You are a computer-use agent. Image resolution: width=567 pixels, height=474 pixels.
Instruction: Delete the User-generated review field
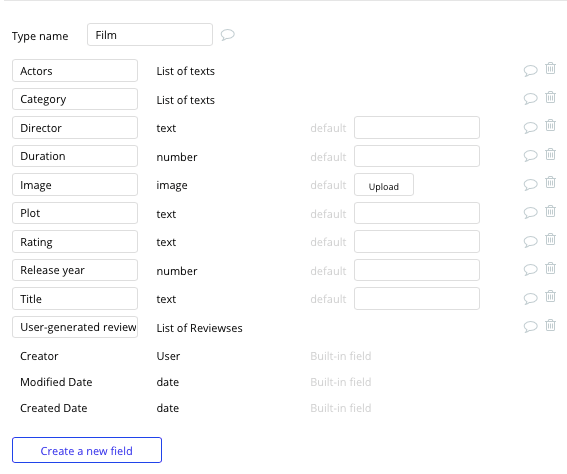[x=550, y=325]
